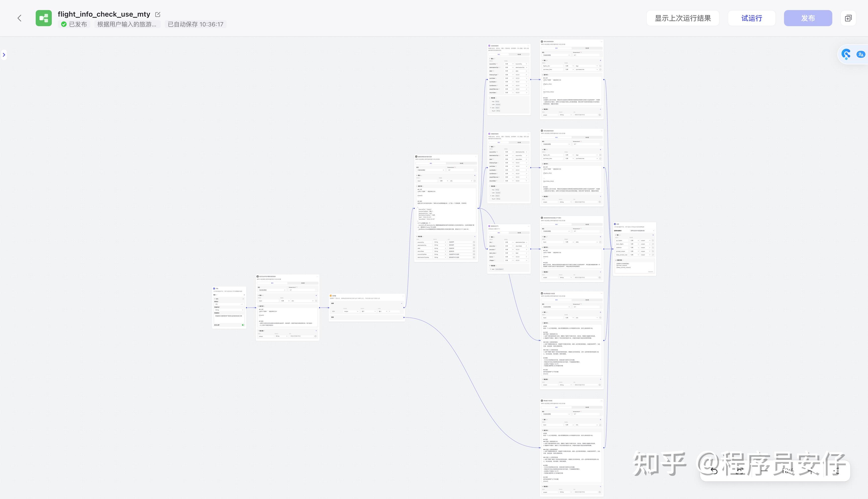
Task: Click the duplicate icon at top right
Action: (x=848, y=18)
